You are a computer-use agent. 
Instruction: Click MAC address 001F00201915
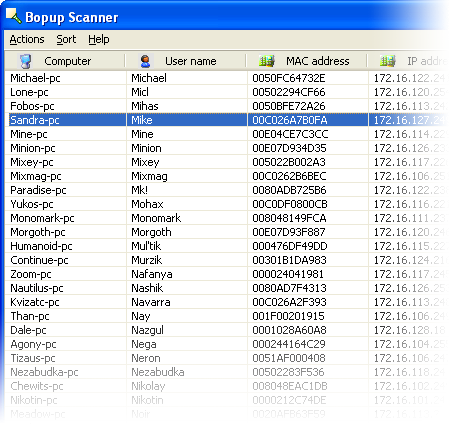(x=288, y=316)
